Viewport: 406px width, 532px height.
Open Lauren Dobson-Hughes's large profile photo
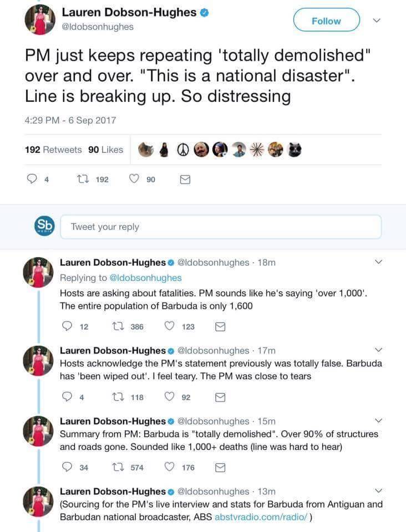coord(39,20)
